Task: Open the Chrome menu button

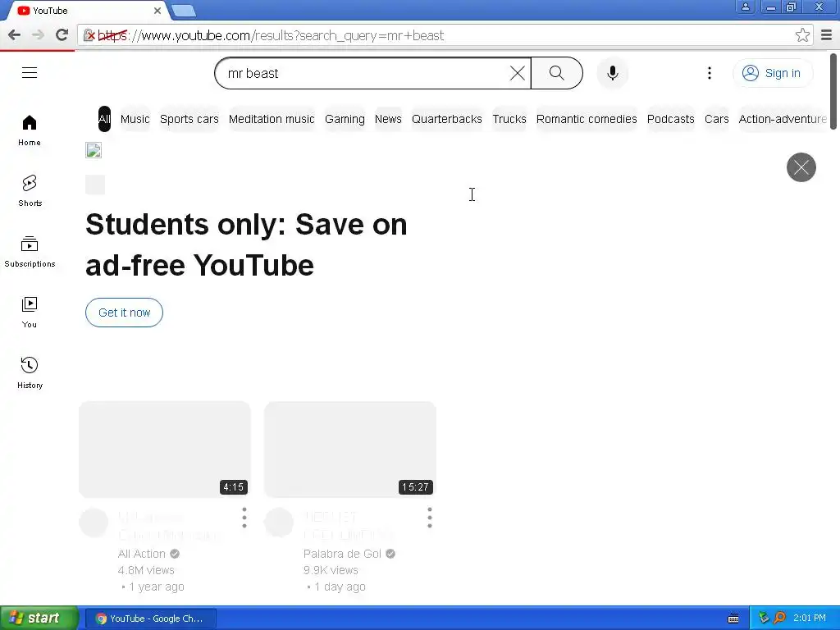Action: [x=827, y=35]
